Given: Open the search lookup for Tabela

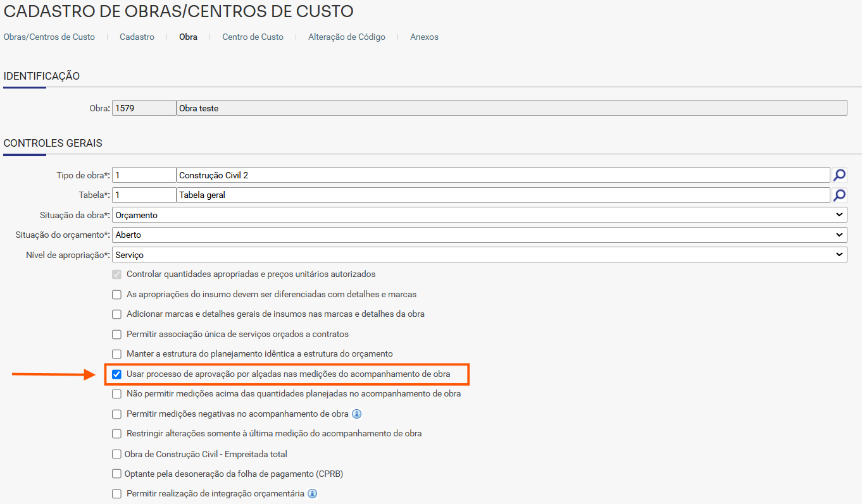Looking at the screenshot, I should [839, 195].
